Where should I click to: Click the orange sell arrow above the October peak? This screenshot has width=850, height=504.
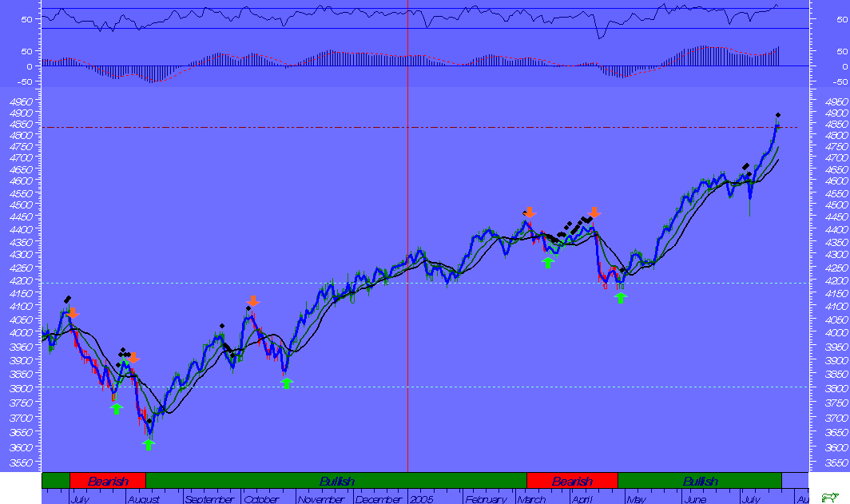(x=253, y=301)
